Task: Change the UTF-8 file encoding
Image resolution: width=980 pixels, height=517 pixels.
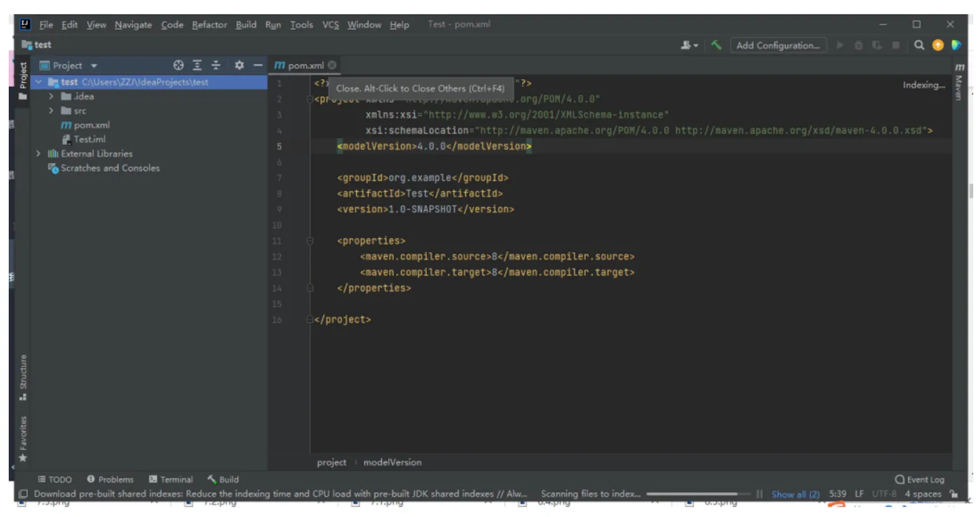Action: tap(884, 494)
